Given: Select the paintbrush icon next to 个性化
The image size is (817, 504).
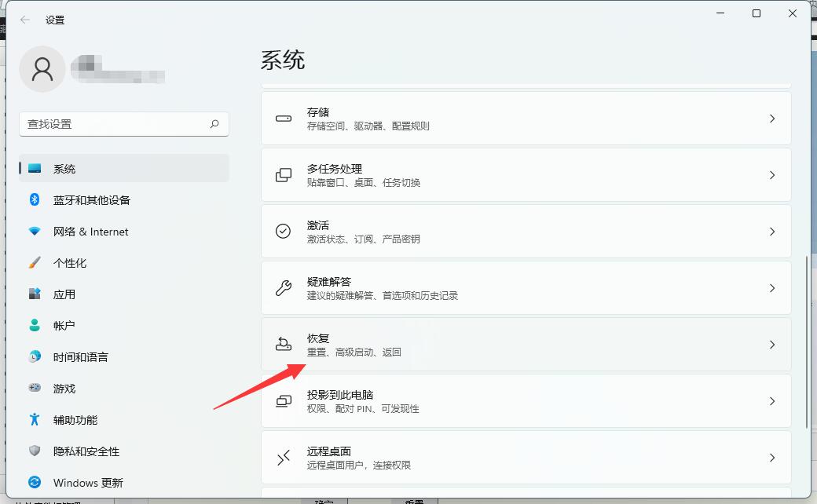Looking at the screenshot, I should (x=32, y=263).
